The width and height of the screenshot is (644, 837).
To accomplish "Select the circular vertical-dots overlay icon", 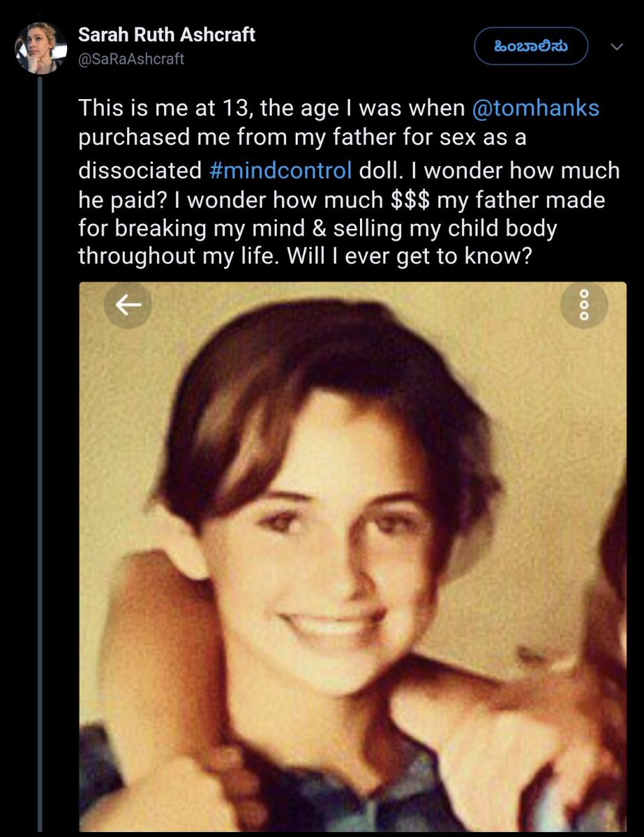I will 585,305.
